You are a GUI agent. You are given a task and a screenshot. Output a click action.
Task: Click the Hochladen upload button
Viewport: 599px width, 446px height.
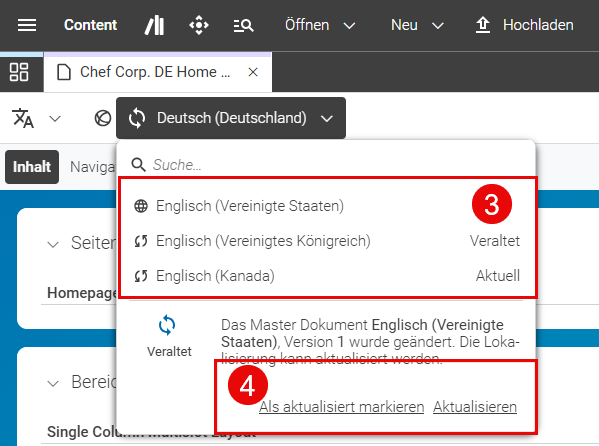coord(524,25)
